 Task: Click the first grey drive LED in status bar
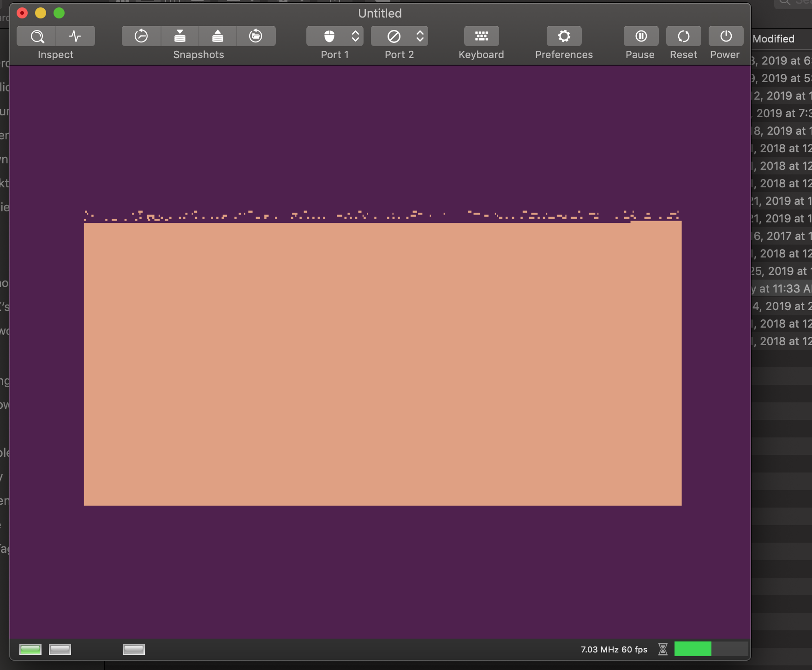[x=60, y=650]
